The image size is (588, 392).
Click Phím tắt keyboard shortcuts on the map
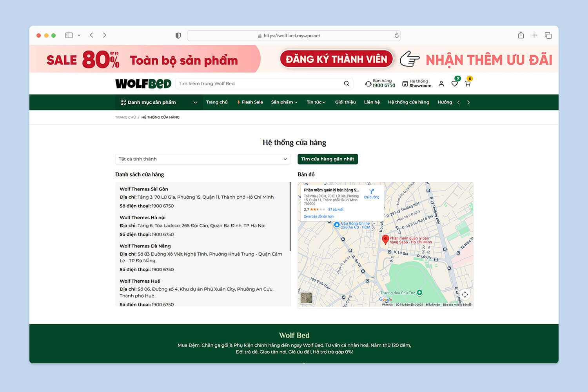387,305
